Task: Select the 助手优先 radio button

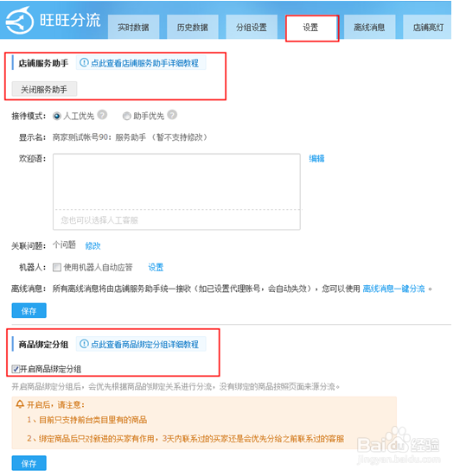Action: [126, 116]
